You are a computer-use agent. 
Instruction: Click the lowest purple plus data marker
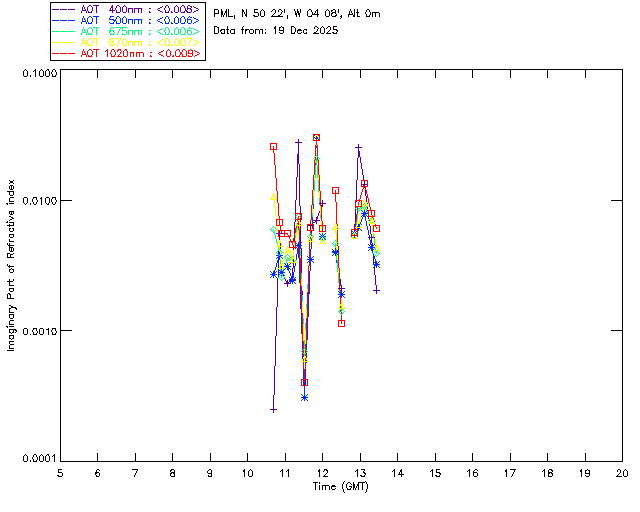(x=273, y=410)
